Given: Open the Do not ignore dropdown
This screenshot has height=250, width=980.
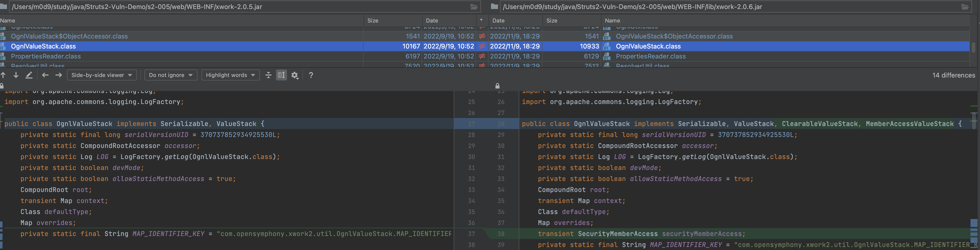Looking at the screenshot, I should coord(171,75).
